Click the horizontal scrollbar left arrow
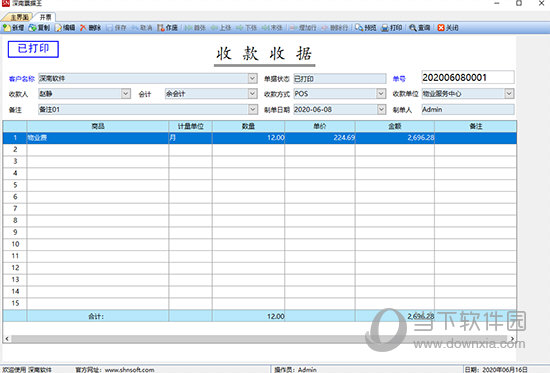 7,339
